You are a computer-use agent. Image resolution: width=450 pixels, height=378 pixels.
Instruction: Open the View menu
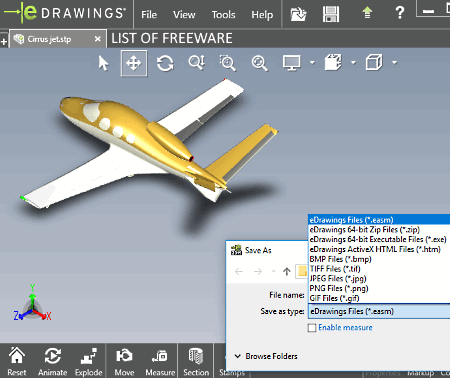pos(184,15)
